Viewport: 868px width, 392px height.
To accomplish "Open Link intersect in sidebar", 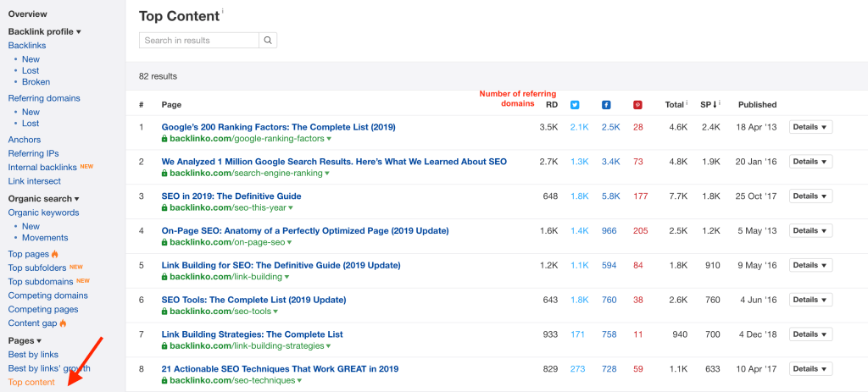I will pyautogui.click(x=34, y=181).
